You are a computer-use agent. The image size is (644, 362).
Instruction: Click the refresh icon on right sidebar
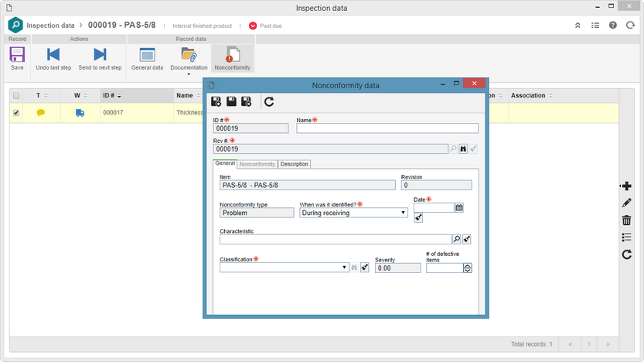pos(626,254)
